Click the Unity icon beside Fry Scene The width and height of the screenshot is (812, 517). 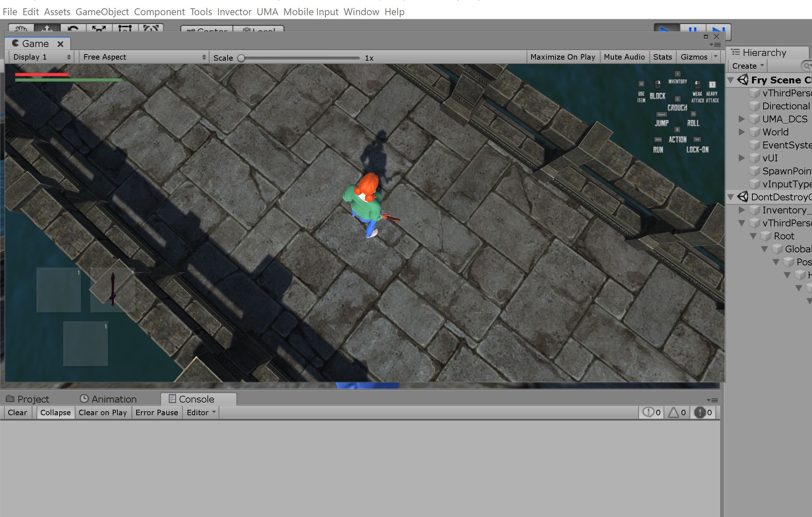point(743,80)
